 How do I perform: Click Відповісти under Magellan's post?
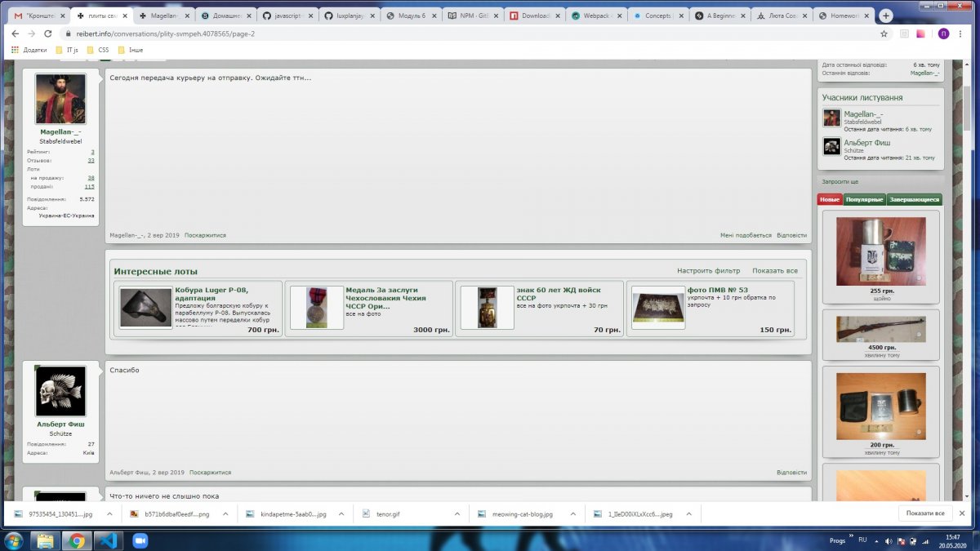791,235
